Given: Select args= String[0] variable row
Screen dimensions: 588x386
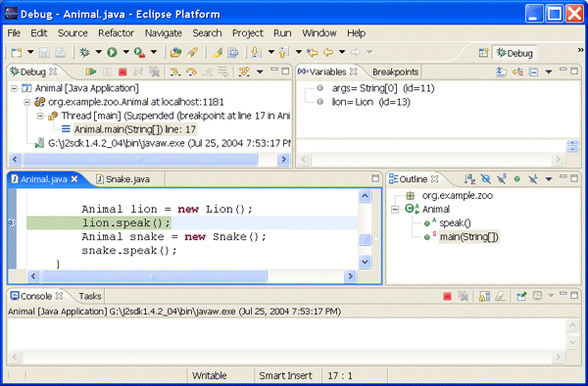Looking at the screenshot, I should [383, 88].
